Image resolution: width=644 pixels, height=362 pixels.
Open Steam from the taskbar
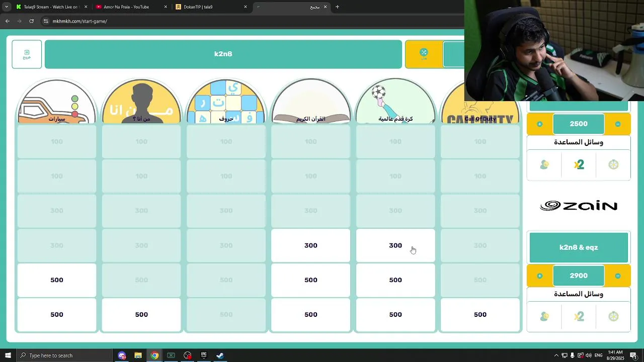(x=220, y=355)
